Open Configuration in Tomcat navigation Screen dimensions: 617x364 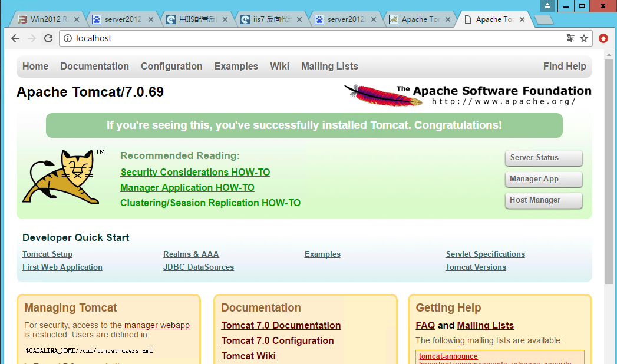pyautogui.click(x=171, y=66)
